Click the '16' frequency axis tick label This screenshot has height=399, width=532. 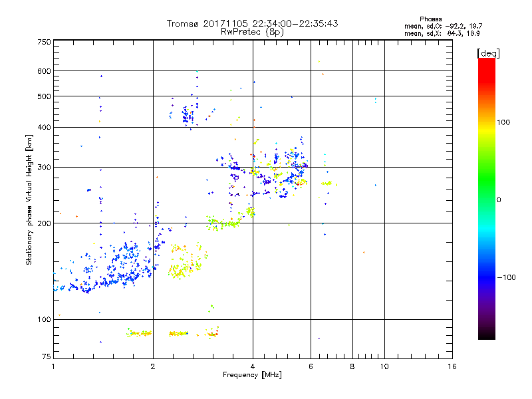pos(452,366)
